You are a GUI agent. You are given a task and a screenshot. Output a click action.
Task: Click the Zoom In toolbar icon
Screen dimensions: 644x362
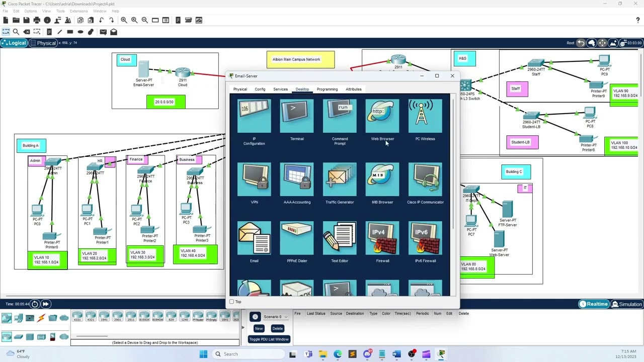click(124, 20)
